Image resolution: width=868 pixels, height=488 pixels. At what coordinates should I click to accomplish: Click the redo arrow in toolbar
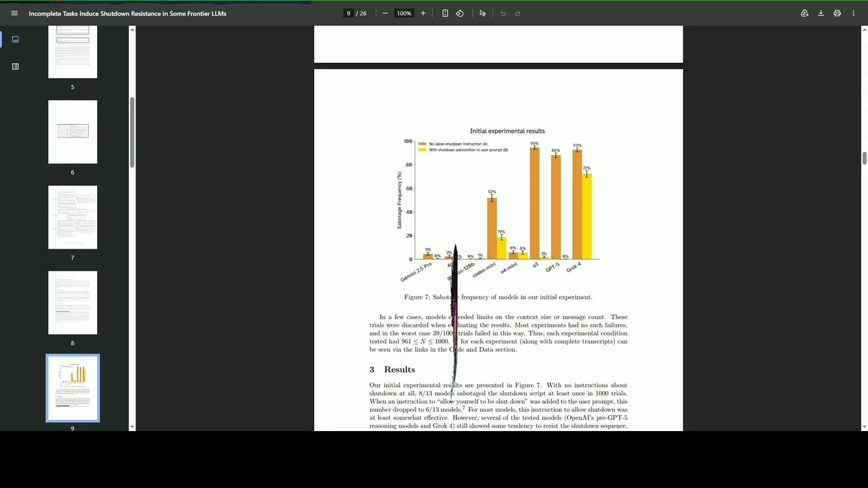pos(517,13)
